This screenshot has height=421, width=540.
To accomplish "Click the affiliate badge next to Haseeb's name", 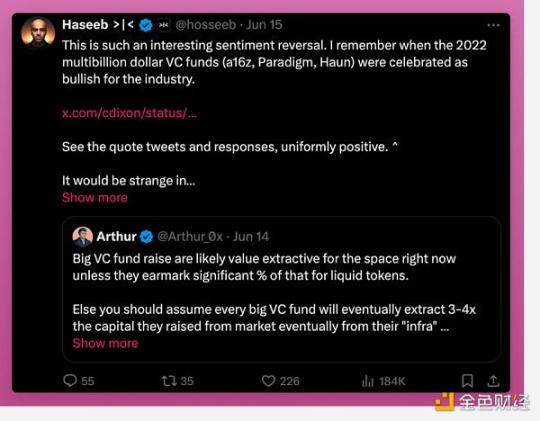I will (x=164, y=25).
